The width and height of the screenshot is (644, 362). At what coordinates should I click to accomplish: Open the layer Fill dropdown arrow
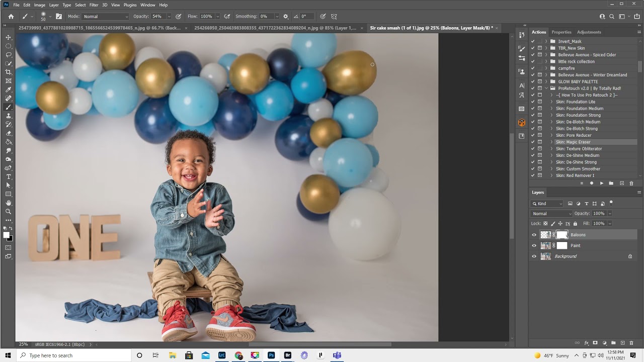pos(610,224)
